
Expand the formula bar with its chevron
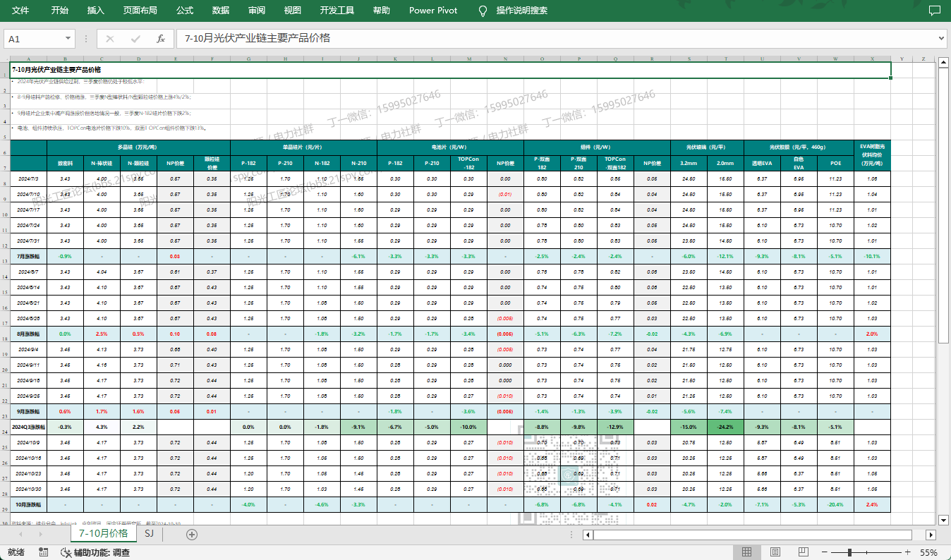pos(942,39)
